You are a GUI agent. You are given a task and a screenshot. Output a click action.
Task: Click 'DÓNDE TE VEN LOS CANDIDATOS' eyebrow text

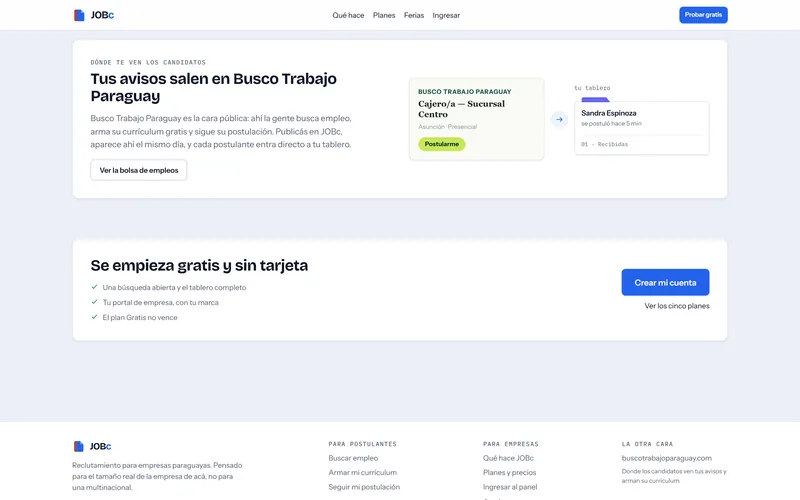point(148,62)
